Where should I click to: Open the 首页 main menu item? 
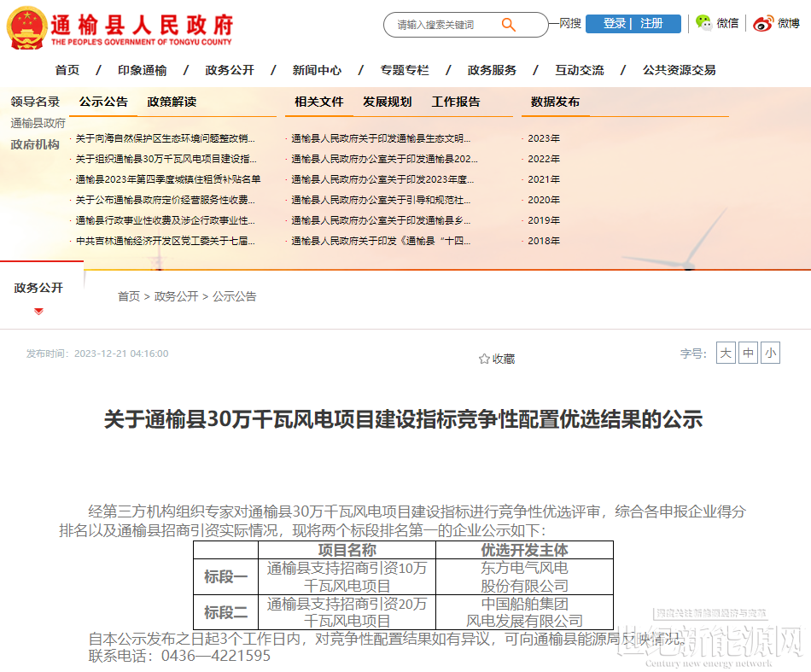[x=67, y=70]
